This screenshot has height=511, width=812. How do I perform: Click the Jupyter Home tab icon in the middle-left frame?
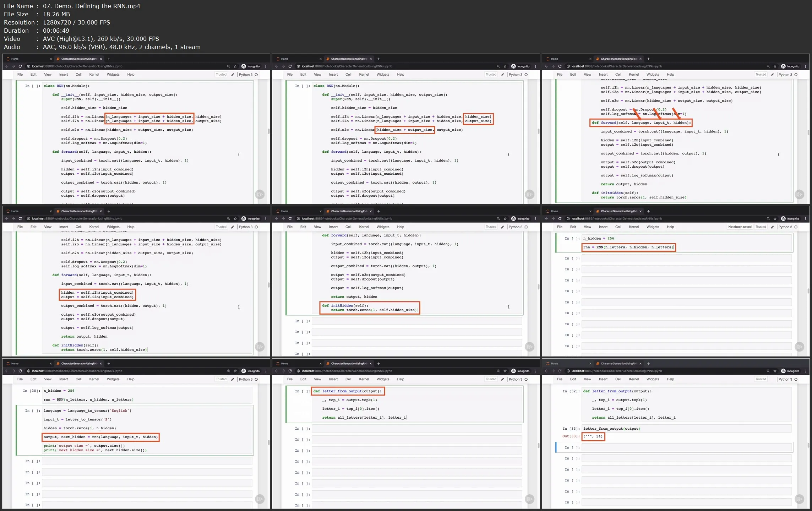pos(8,211)
